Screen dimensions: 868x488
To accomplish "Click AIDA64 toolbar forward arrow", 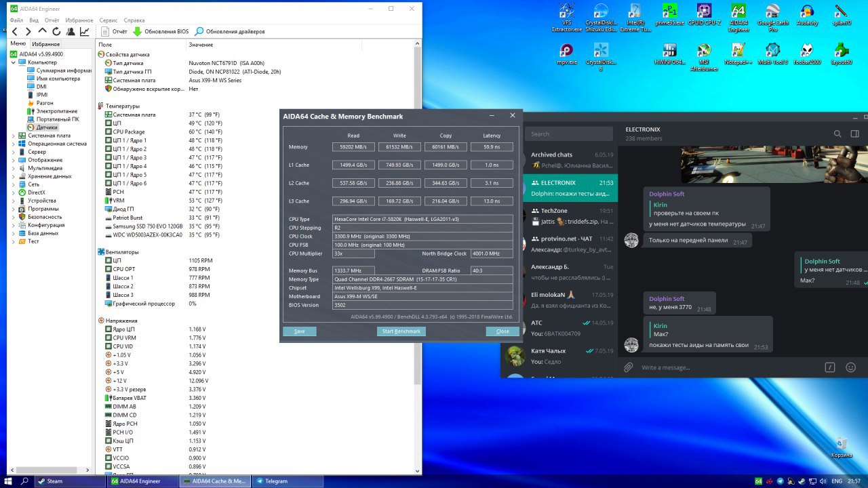I will [28, 31].
